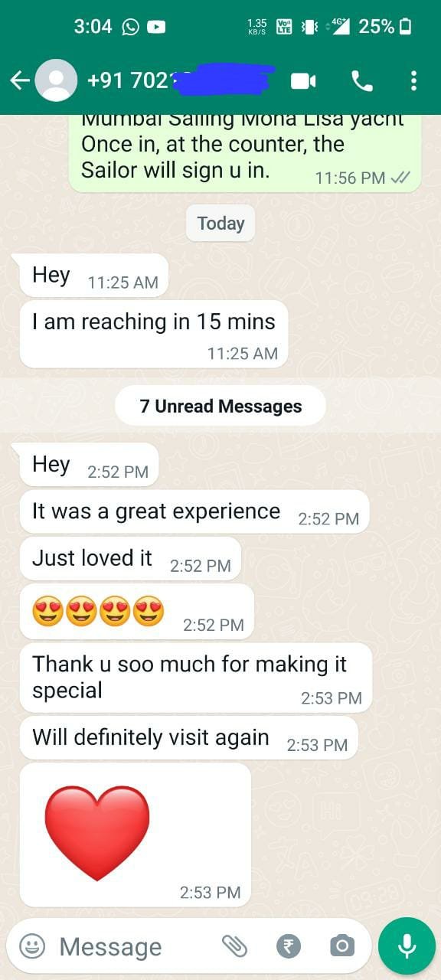Open the camera from message bar
The width and height of the screenshot is (441, 980).
pos(342,946)
